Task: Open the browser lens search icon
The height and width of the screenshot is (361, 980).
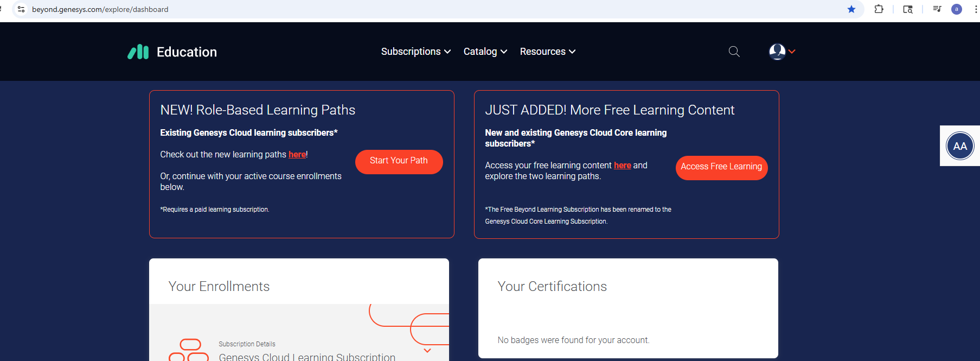Action: (x=908, y=9)
